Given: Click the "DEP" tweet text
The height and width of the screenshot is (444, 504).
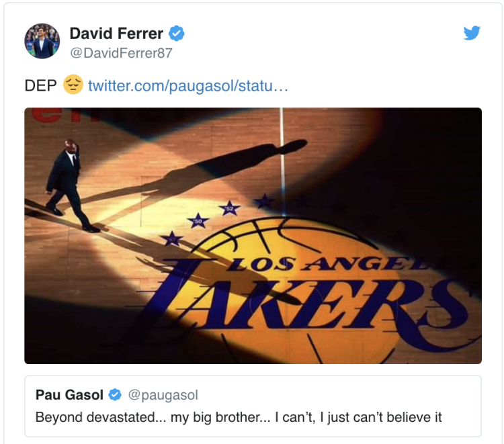Looking at the screenshot, I should [x=40, y=86].
